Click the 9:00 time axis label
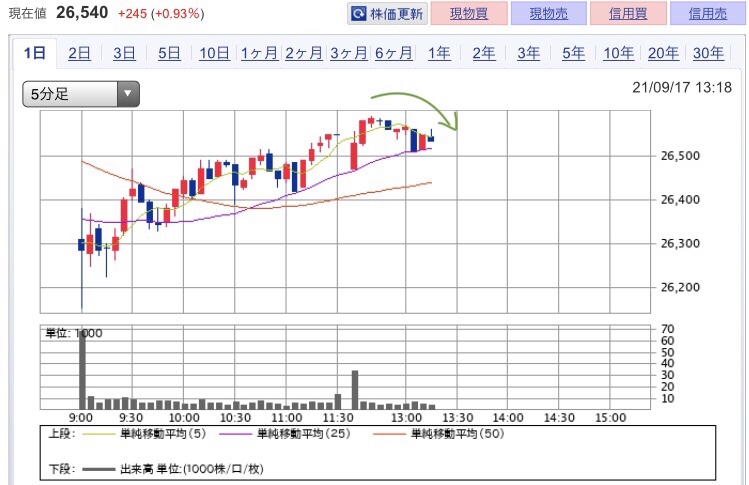749x485 pixels. coord(81,418)
